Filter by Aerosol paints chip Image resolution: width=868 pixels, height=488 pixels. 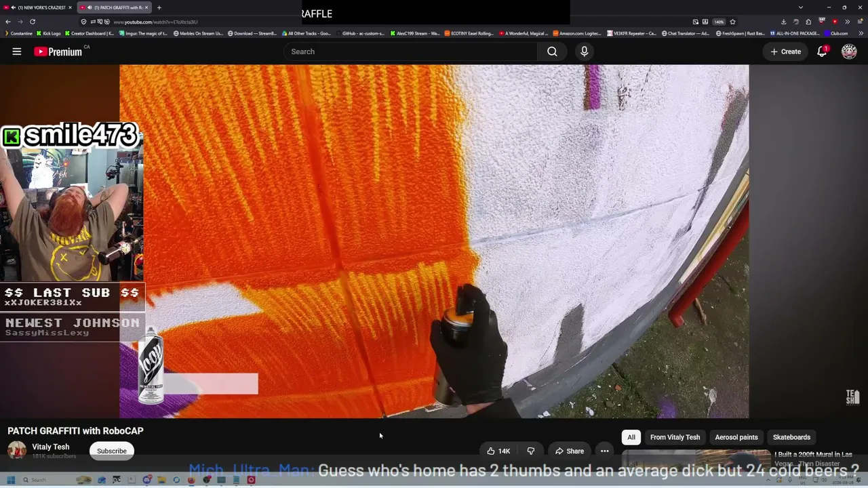coord(736,437)
